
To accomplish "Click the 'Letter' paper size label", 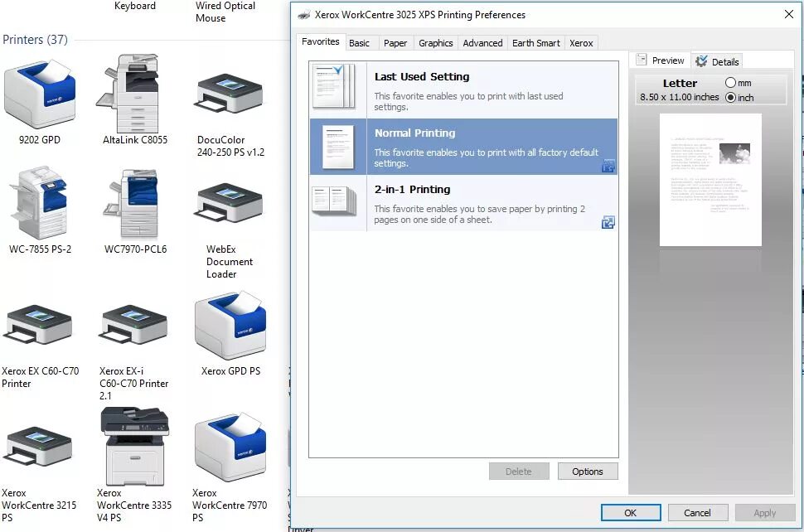I will [x=680, y=83].
